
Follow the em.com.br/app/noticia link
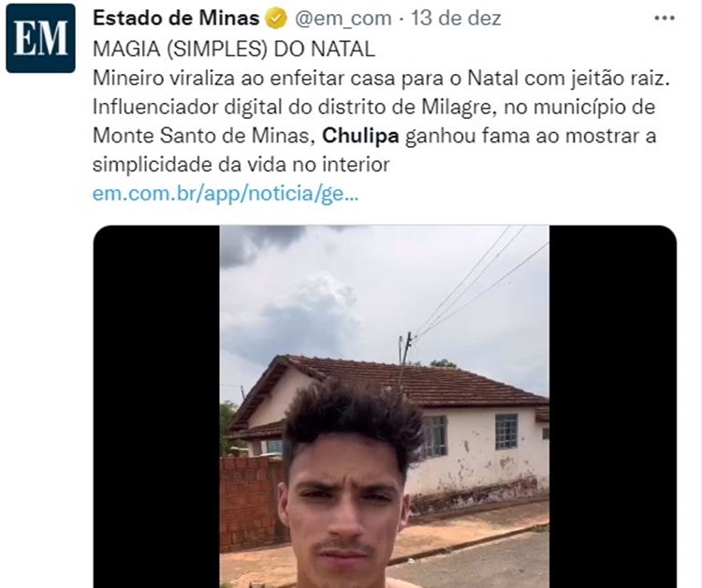click(226, 194)
